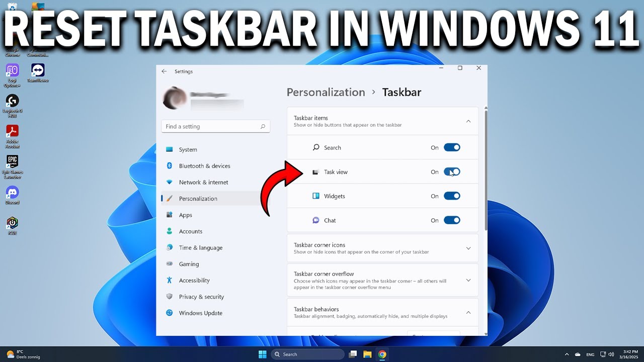Click the Chat icon in Taskbar items
Screen dimensions: 644x362
point(316,220)
